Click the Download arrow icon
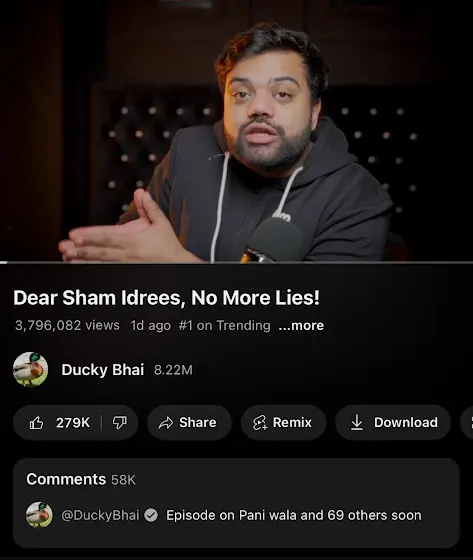This screenshot has height=560, width=473. coord(357,422)
